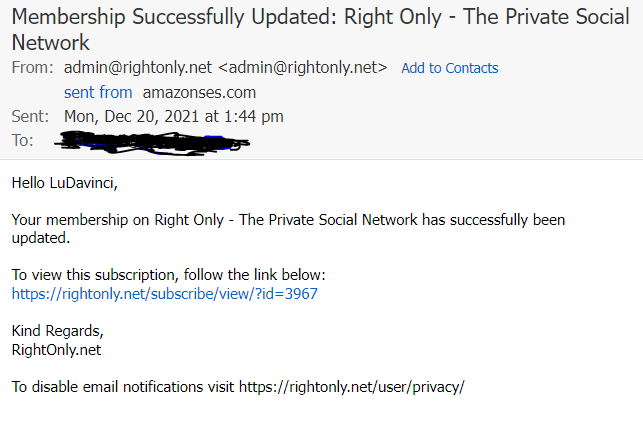The image size is (643, 437).
Task: Click the "To disable email notifications visit" text
Action: click(123, 387)
